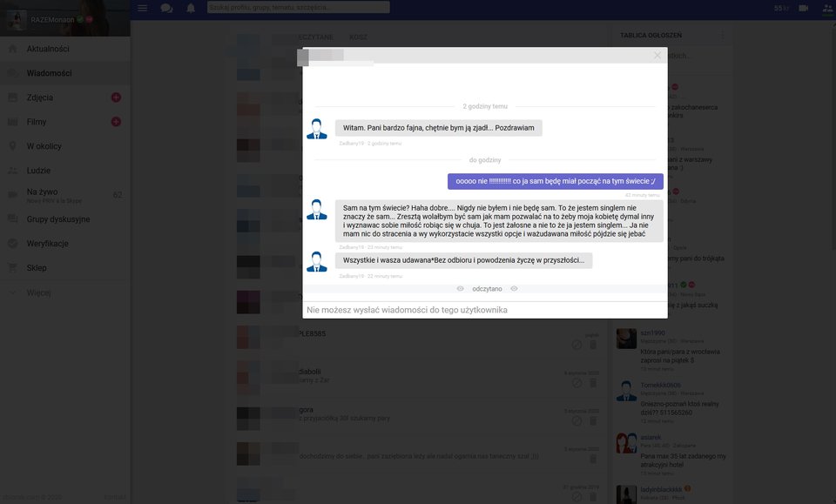Click asiarek username in announcements

click(652, 438)
